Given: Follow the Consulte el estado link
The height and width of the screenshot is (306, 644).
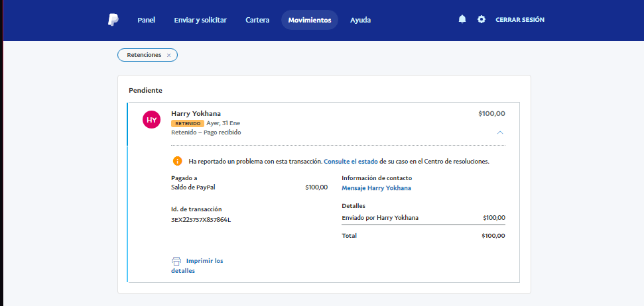Looking at the screenshot, I should click(x=351, y=162).
